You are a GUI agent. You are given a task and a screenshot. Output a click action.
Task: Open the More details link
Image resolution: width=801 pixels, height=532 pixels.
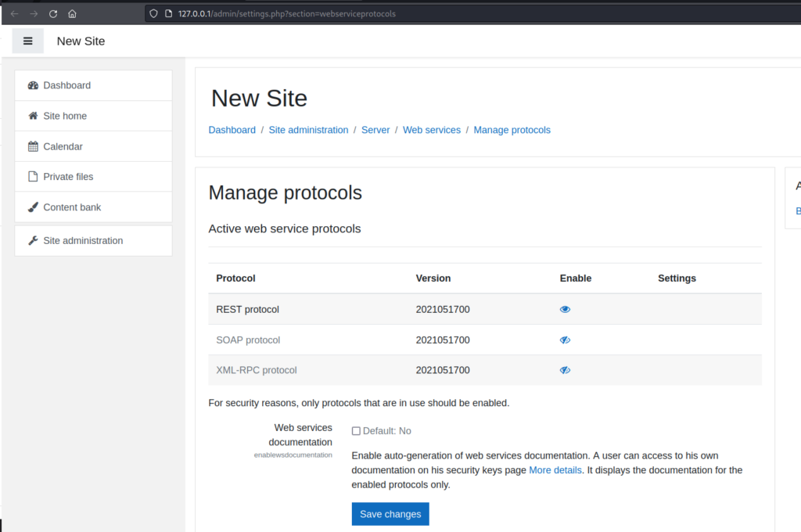tap(555, 470)
